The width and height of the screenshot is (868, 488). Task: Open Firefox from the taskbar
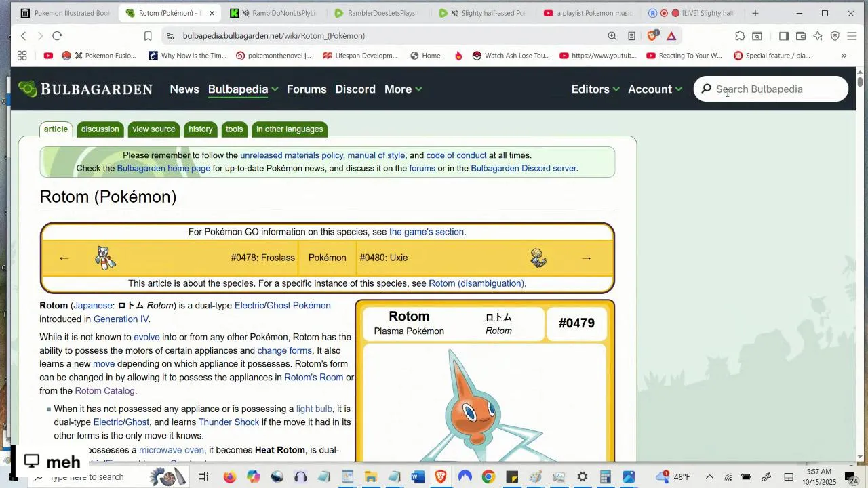(x=229, y=477)
